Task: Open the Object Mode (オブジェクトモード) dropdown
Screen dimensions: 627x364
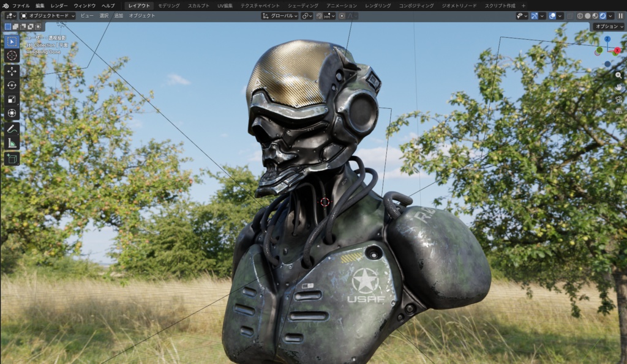Action: 48,15
